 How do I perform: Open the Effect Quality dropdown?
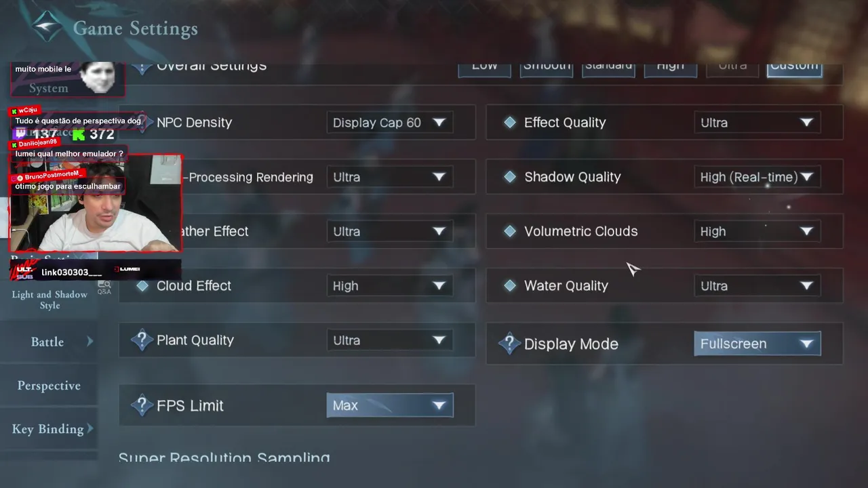point(757,123)
